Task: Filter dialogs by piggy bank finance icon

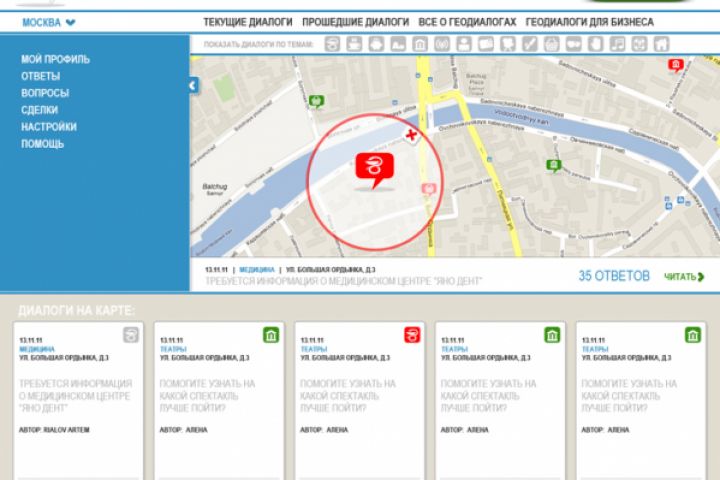Action: pyautogui.click(x=376, y=44)
